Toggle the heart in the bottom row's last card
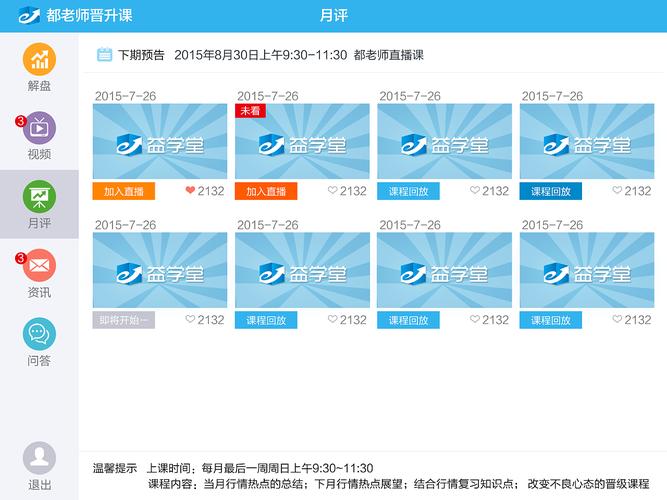 [617, 319]
